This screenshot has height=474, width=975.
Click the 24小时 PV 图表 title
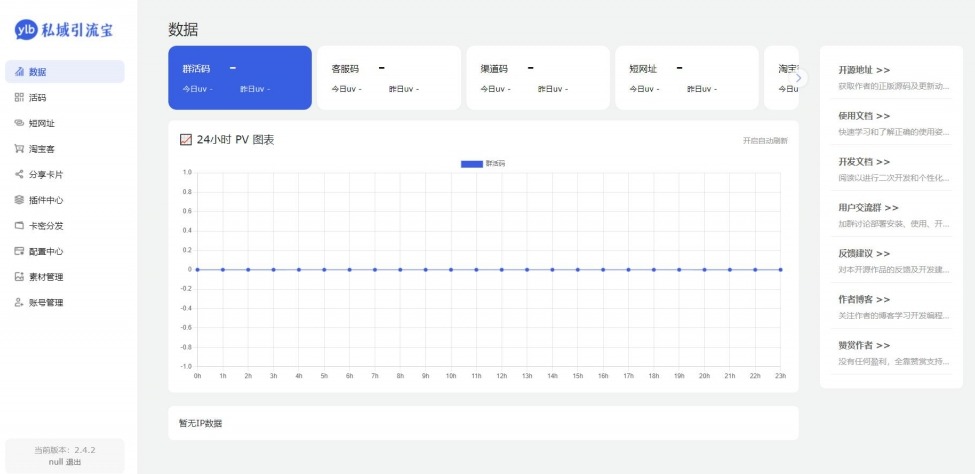tap(235, 140)
